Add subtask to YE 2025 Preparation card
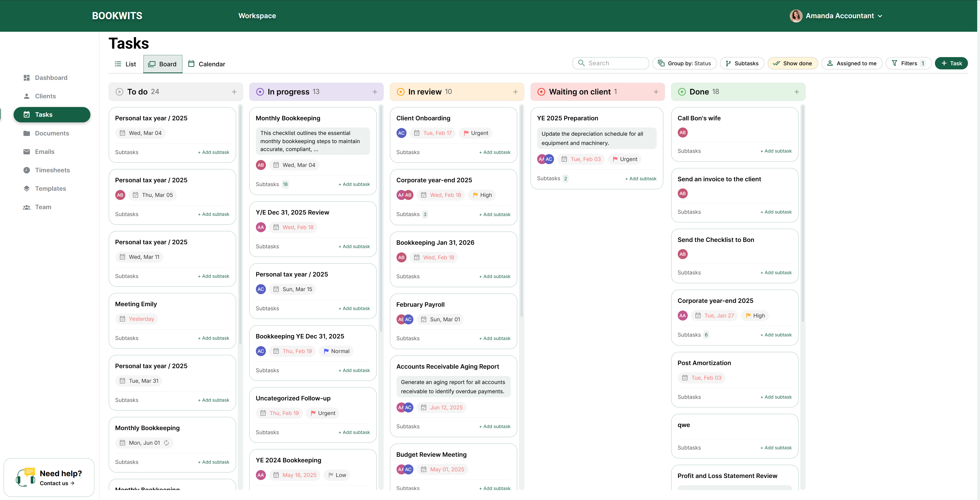980x500 pixels. coord(641,179)
